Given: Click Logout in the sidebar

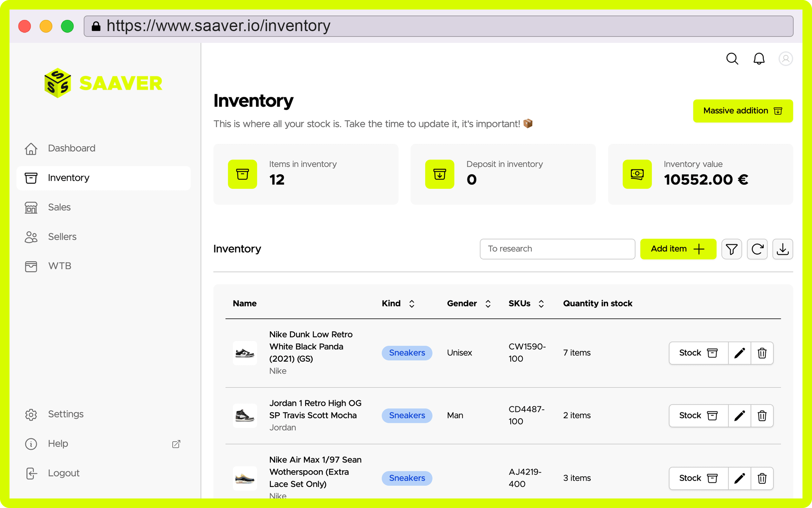Looking at the screenshot, I should pos(104,473).
